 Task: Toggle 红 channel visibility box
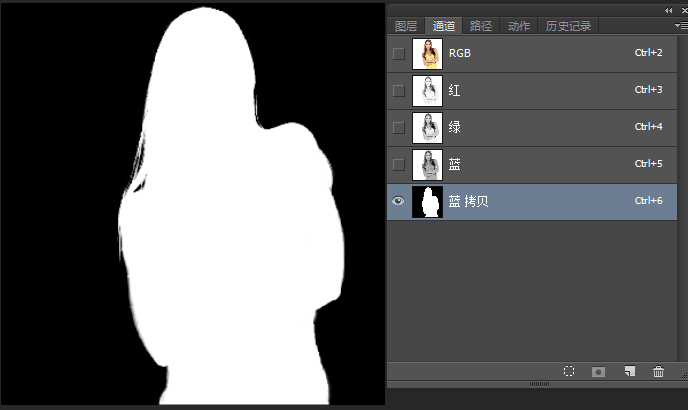click(x=398, y=90)
